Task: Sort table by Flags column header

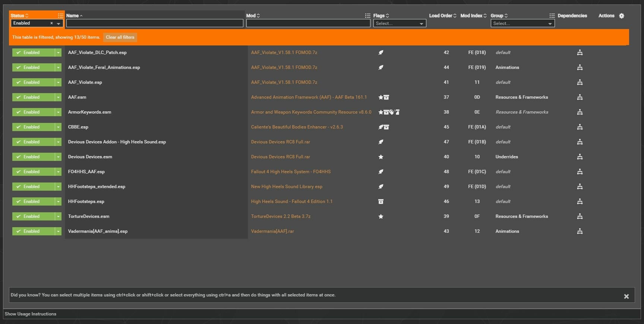Action: click(x=381, y=16)
